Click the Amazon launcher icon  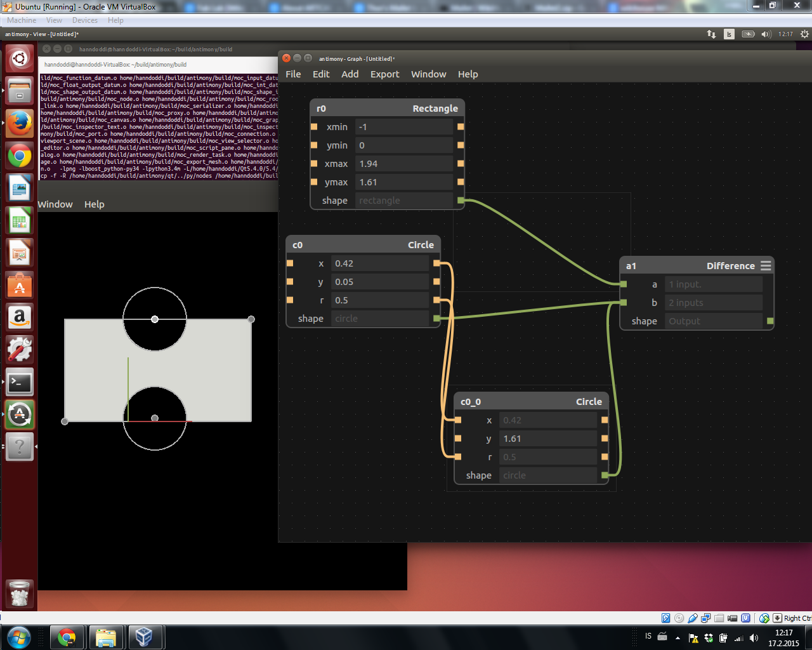(x=20, y=317)
